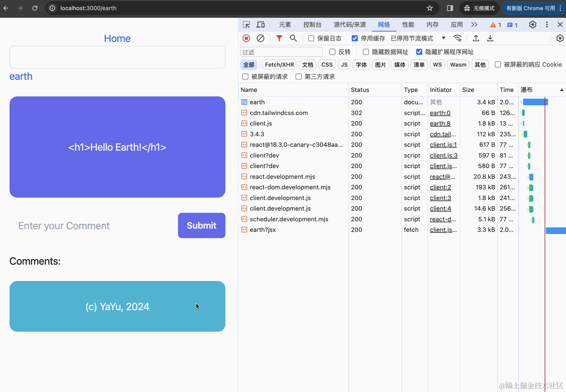
Task: Stop recording network log red icon
Action: 246,38
